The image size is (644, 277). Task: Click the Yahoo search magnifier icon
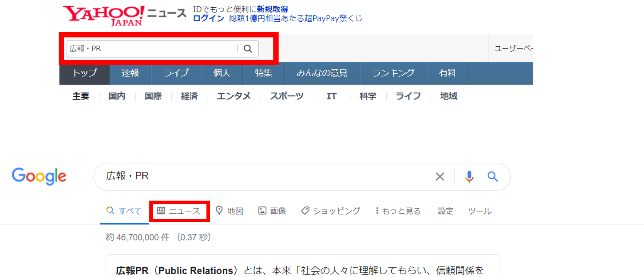tap(248, 49)
